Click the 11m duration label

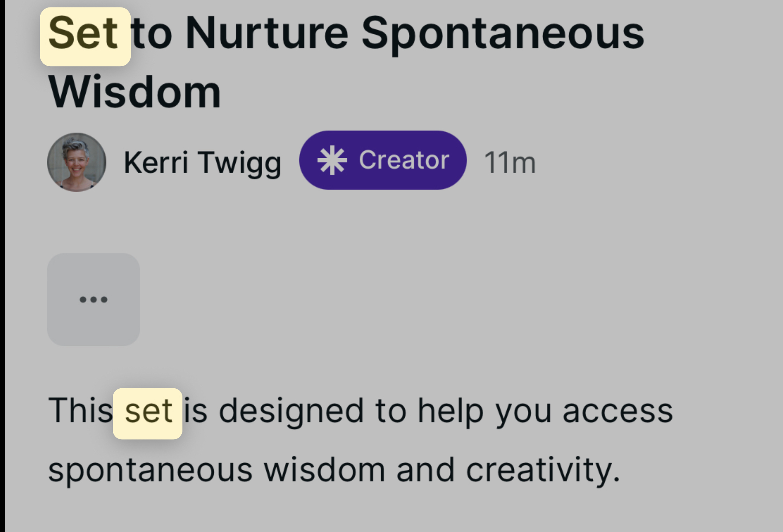pos(509,162)
